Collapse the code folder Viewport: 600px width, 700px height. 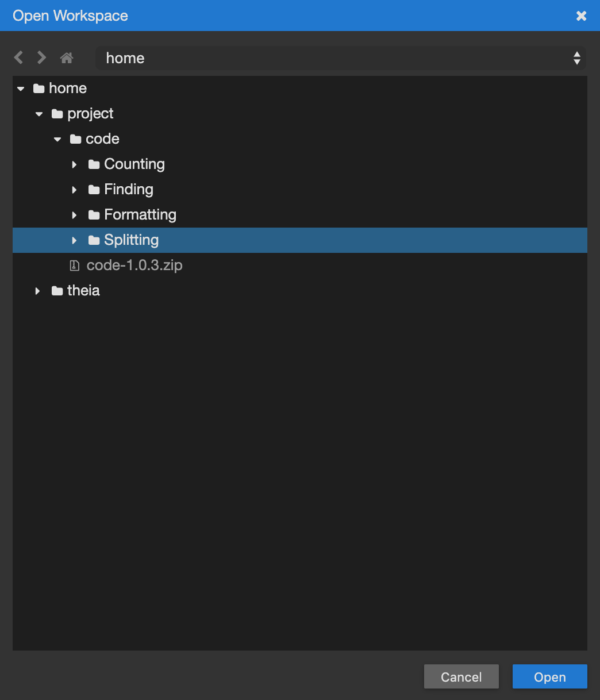[x=57, y=140]
